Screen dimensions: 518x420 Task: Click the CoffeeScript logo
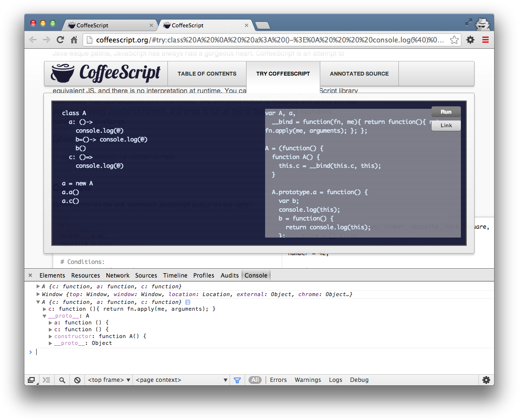(106, 73)
